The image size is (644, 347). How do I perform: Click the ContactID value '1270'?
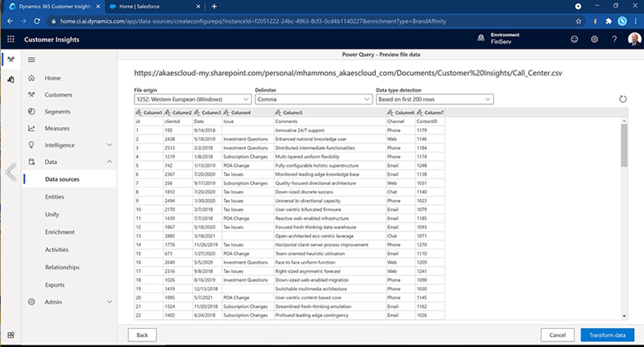point(430,245)
